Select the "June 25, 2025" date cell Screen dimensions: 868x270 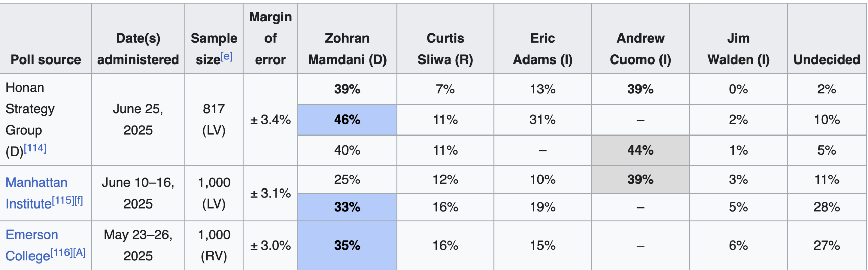pyautogui.click(x=138, y=120)
